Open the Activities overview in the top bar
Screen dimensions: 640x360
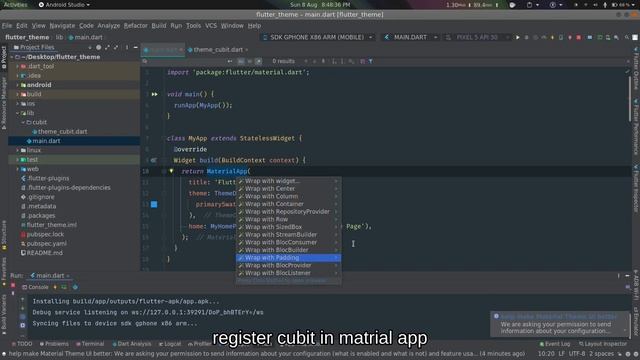pos(15,5)
